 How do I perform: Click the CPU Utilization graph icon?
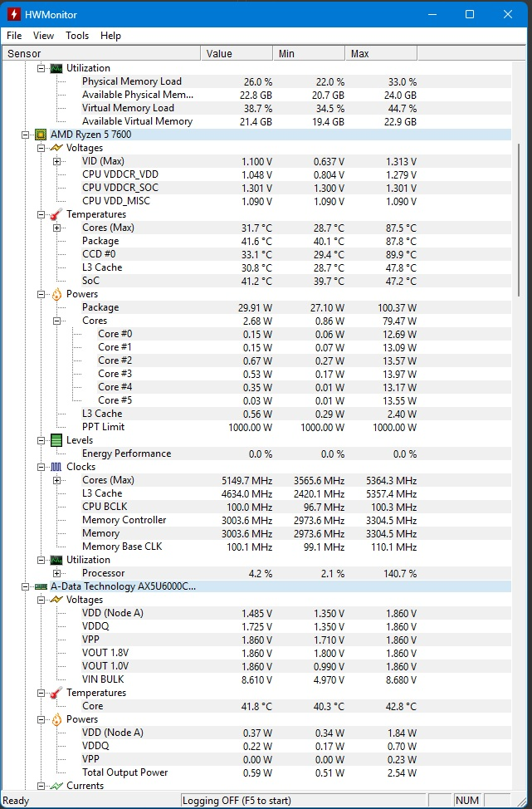(x=56, y=561)
